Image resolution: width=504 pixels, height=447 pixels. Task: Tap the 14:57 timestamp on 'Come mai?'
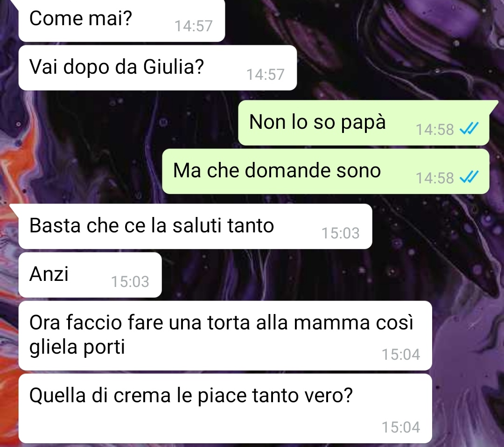tap(194, 26)
